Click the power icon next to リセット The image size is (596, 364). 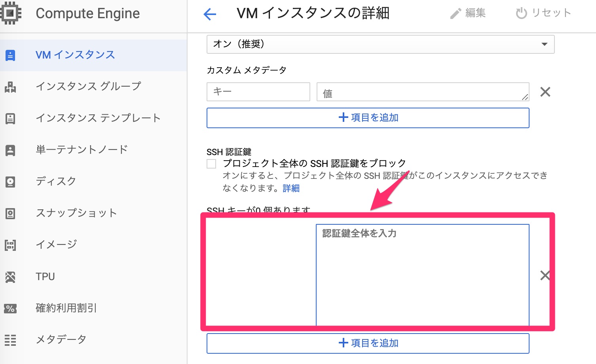521,13
